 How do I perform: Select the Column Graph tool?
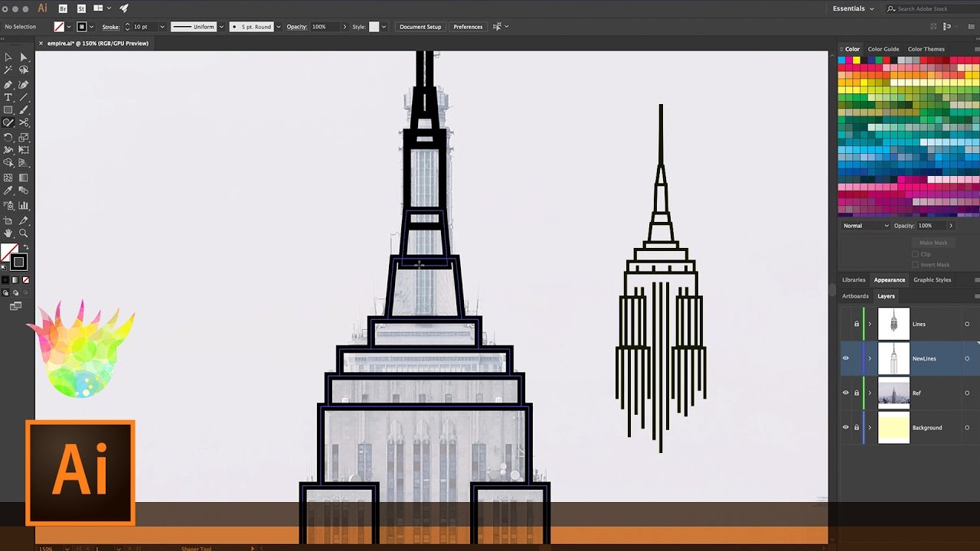24,205
